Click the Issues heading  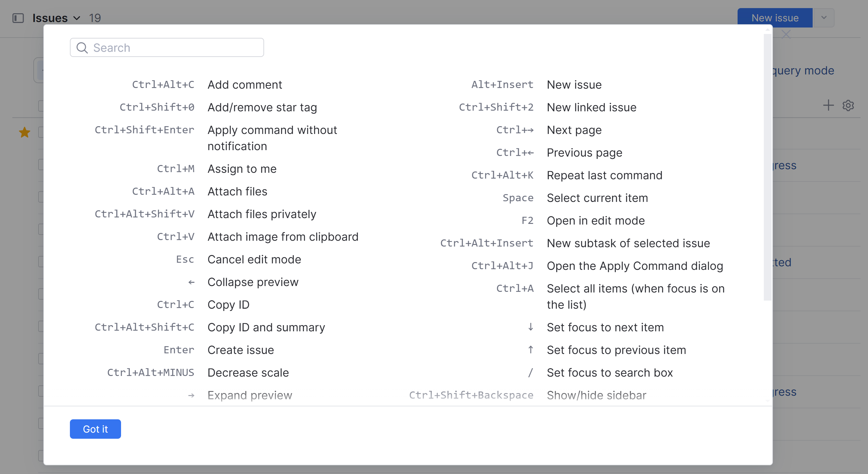click(x=50, y=18)
